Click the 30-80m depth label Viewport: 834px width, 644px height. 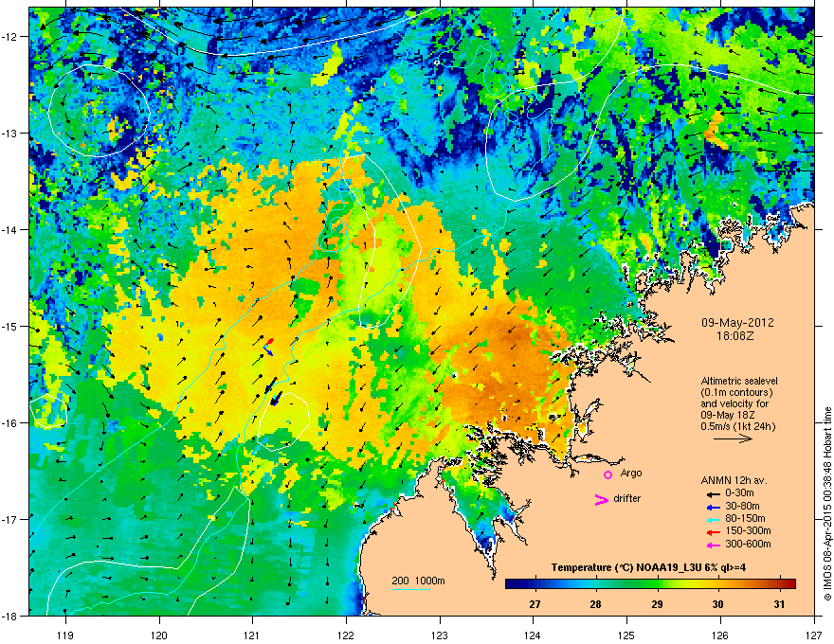[742, 506]
